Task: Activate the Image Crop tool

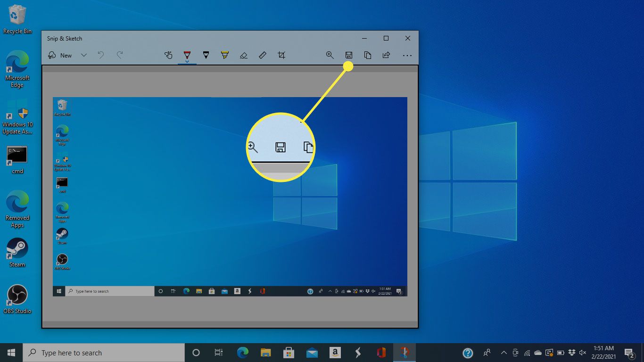Action: click(x=281, y=55)
